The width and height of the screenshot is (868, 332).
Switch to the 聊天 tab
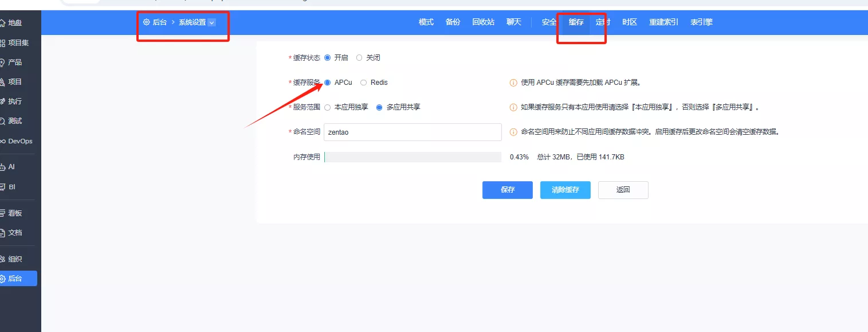[514, 22]
